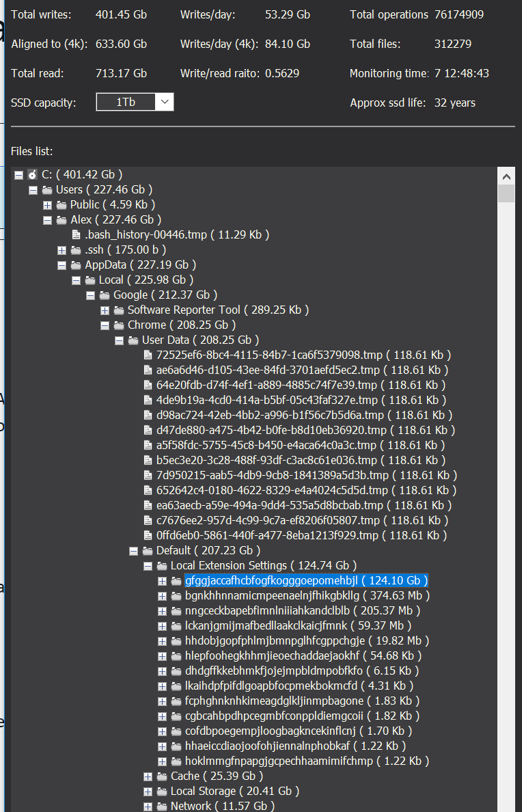The image size is (522, 812).
Task: Click the files list scroll up arrow
Action: pyautogui.click(x=506, y=176)
